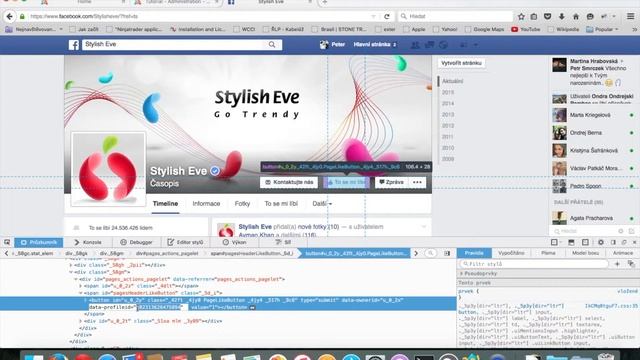Screen dimensions: 640x360
Task: Expand the div id u_0_2t node
Action: (x=80, y=321)
